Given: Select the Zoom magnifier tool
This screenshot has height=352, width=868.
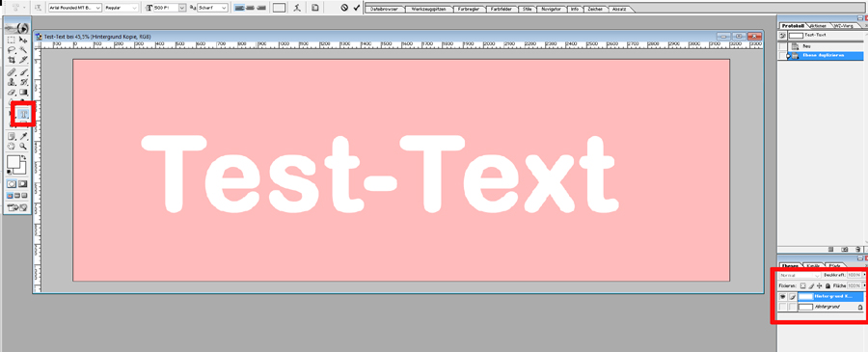Looking at the screenshot, I should [23, 147].
